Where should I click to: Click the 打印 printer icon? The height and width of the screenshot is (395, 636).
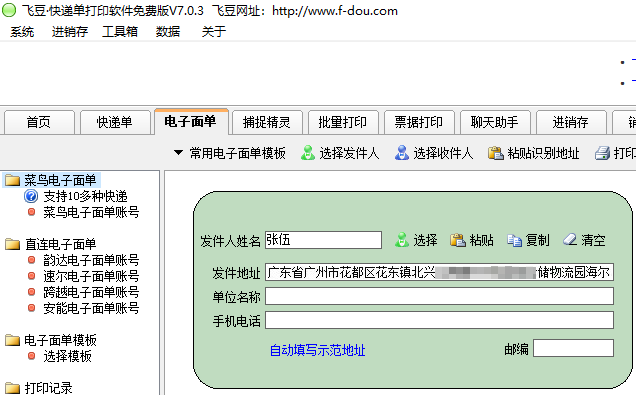click(x=602, y=153)
